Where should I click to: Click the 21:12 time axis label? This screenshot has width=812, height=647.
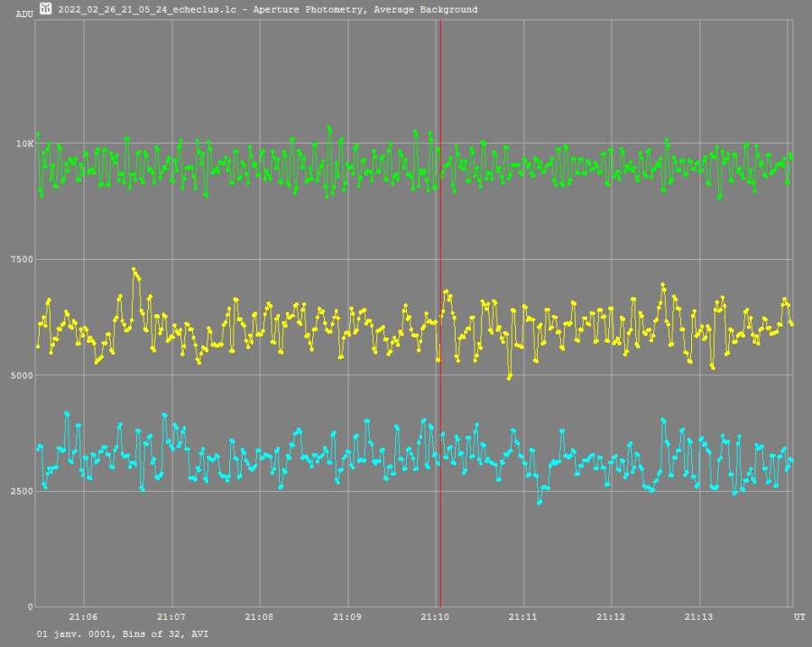coord(612,617)
